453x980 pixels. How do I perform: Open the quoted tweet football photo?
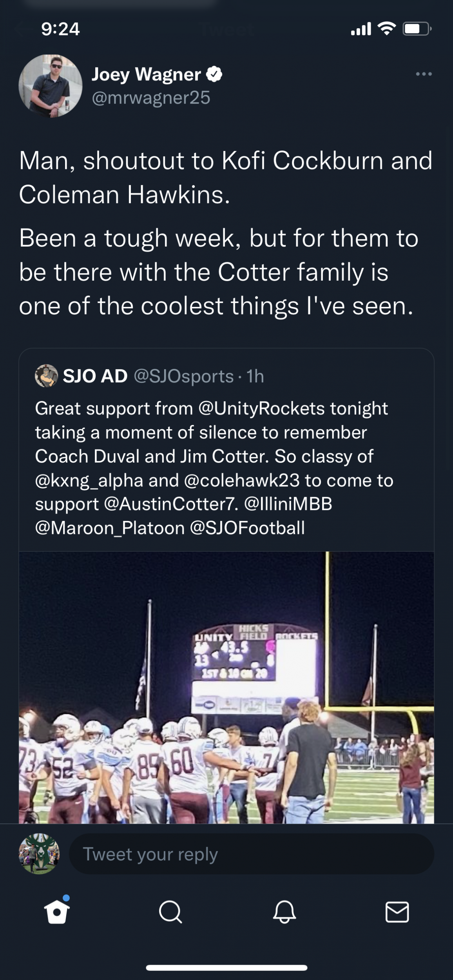point(226,687)
